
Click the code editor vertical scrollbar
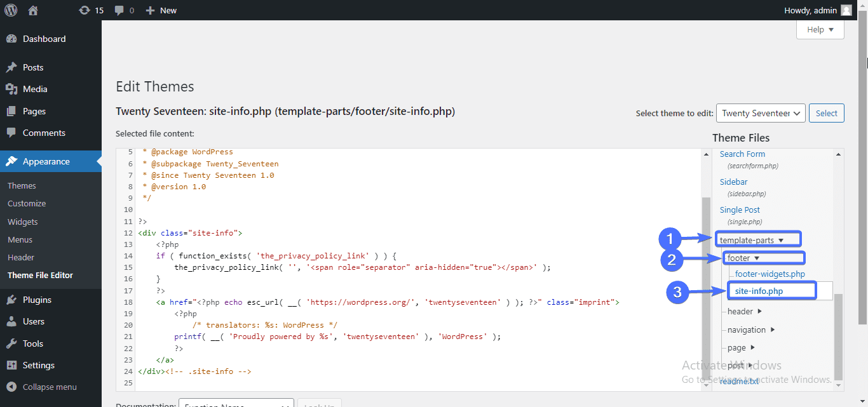tap(706, 288)
